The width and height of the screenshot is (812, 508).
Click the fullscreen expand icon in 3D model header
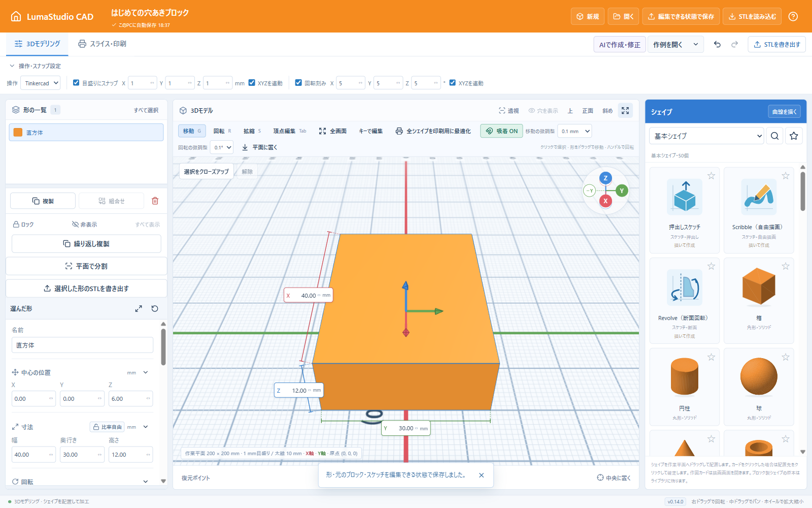(x=625, y=110)
